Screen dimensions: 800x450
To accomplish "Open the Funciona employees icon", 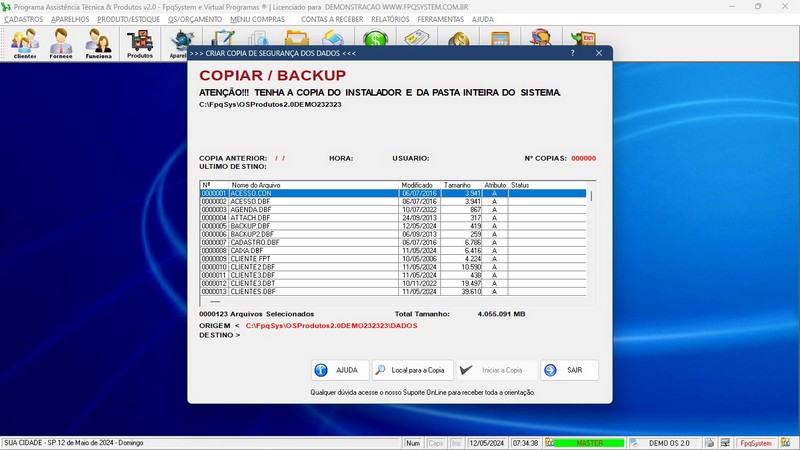I will pos(98,43).
